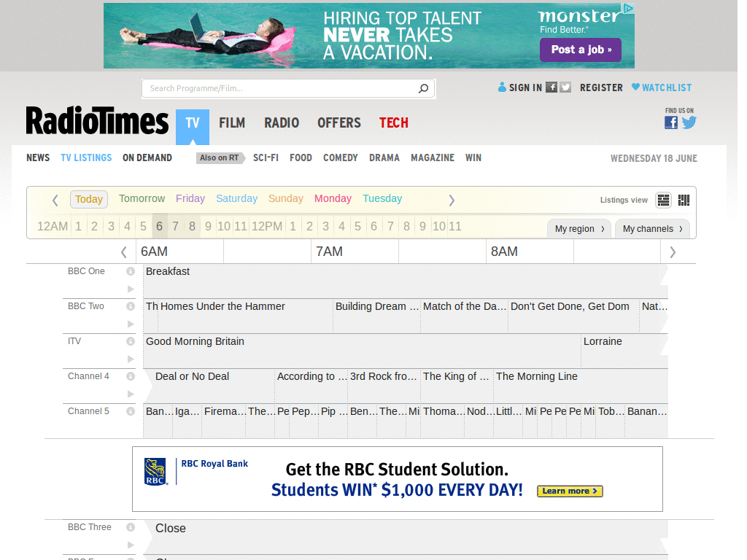The image size is (747, 560).
Task: Open Channel 4 info icon
Action: pyautogui.click(x=130, y=376)
